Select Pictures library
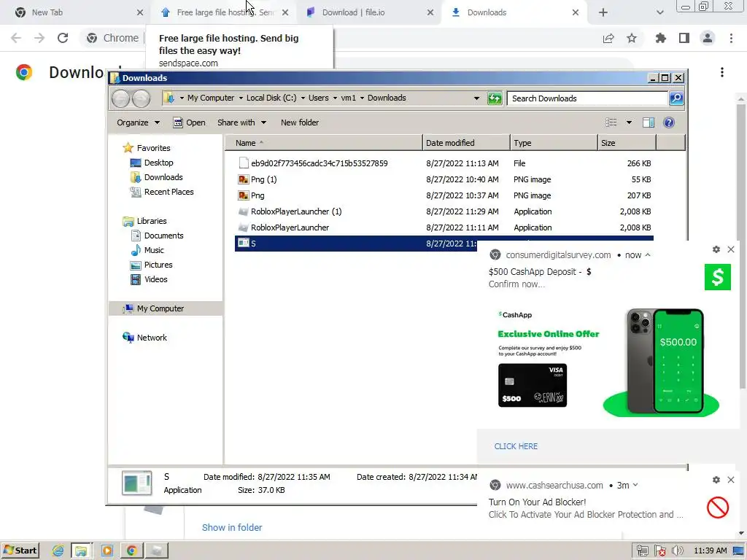 (x=151, y=265)
